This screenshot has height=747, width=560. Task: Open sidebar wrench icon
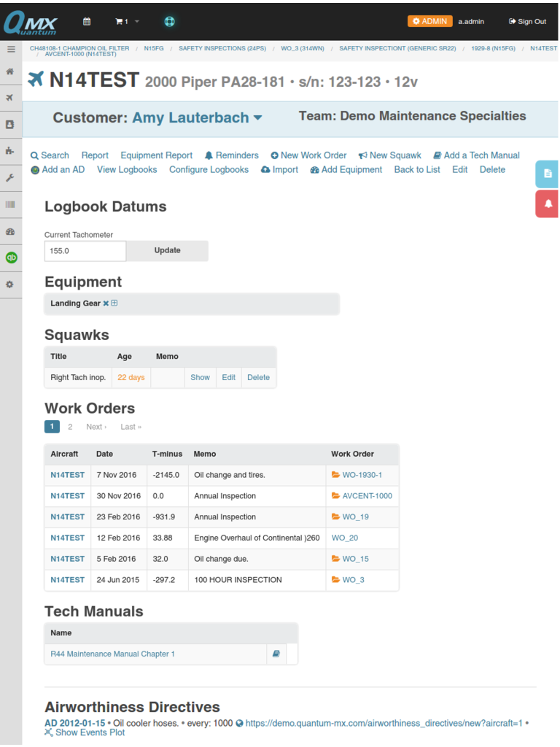coord(10,178)
